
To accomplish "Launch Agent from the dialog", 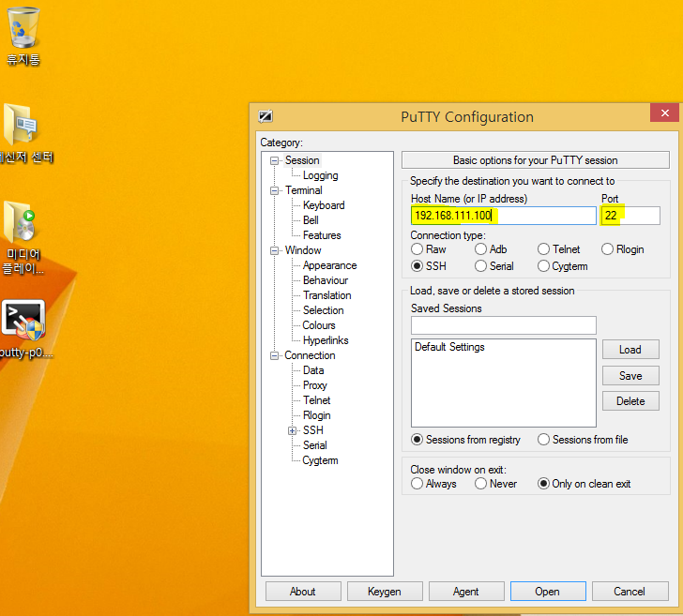I will [465, 592].
